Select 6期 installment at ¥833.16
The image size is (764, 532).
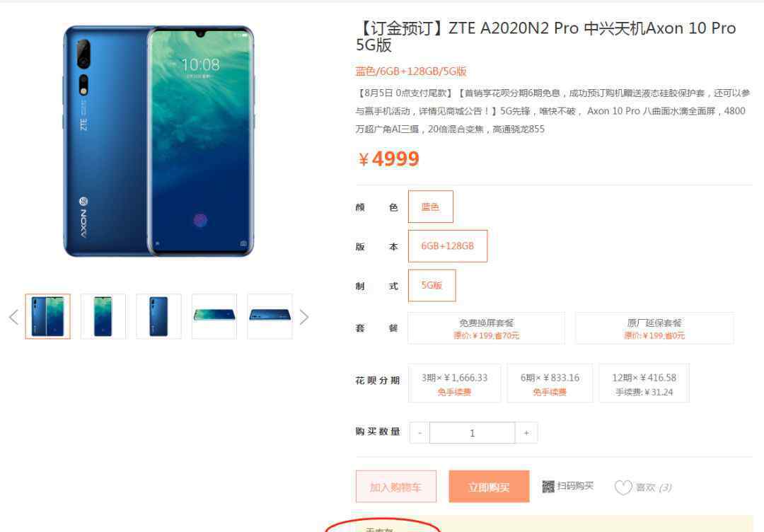(x=550, y=383)
